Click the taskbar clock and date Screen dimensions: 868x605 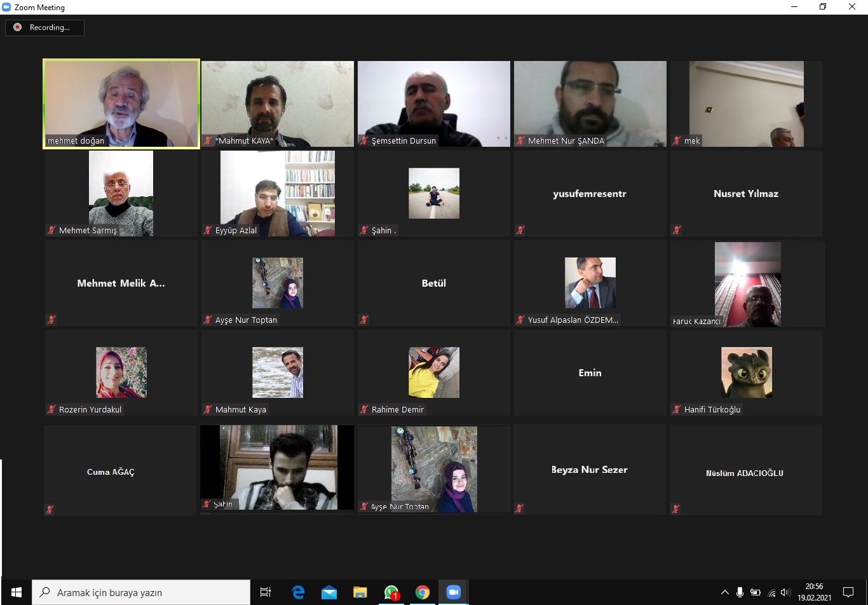[814, 592]
